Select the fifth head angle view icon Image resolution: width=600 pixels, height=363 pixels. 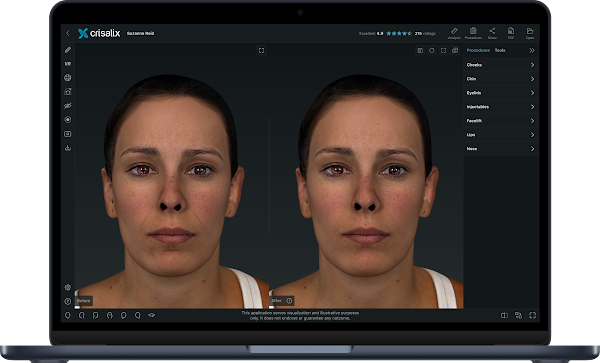pyautogui.click(x=123, y=316)
